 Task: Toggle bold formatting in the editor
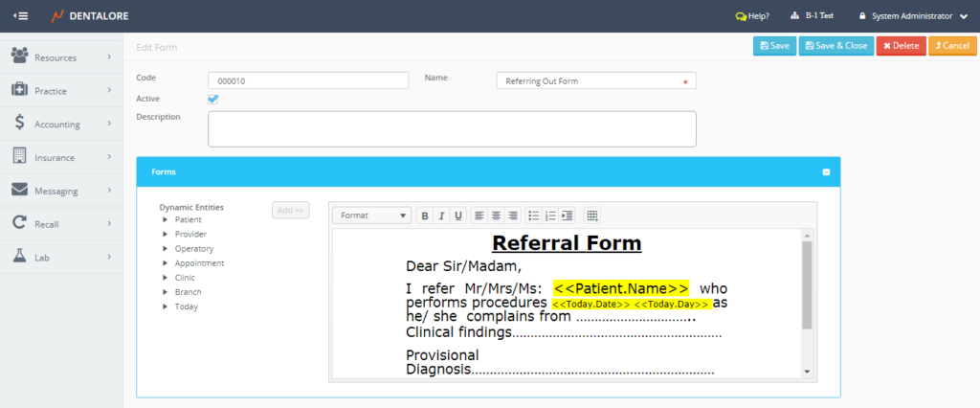coord(425,215)
